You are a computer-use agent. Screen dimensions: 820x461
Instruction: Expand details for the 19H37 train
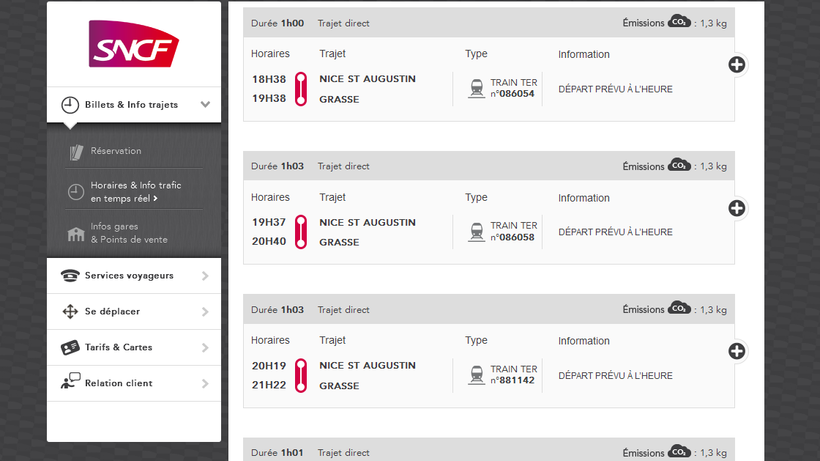tap(737, 208)
